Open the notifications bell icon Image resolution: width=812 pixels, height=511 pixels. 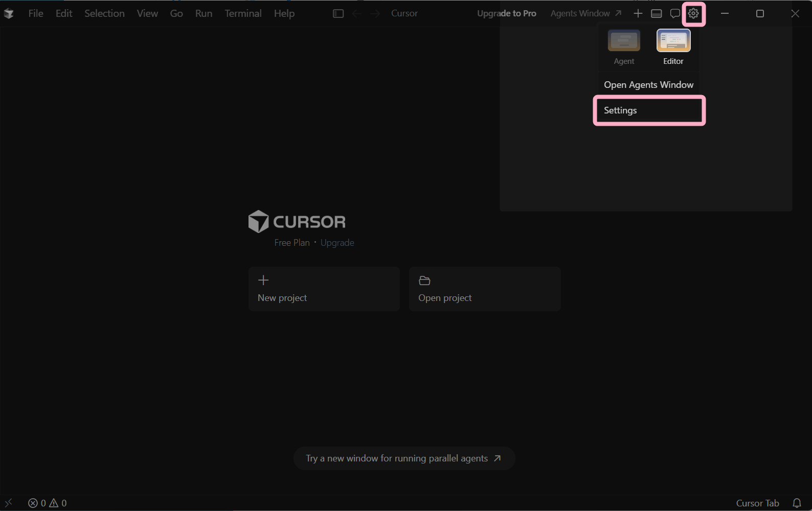click(x=797, y=503)
